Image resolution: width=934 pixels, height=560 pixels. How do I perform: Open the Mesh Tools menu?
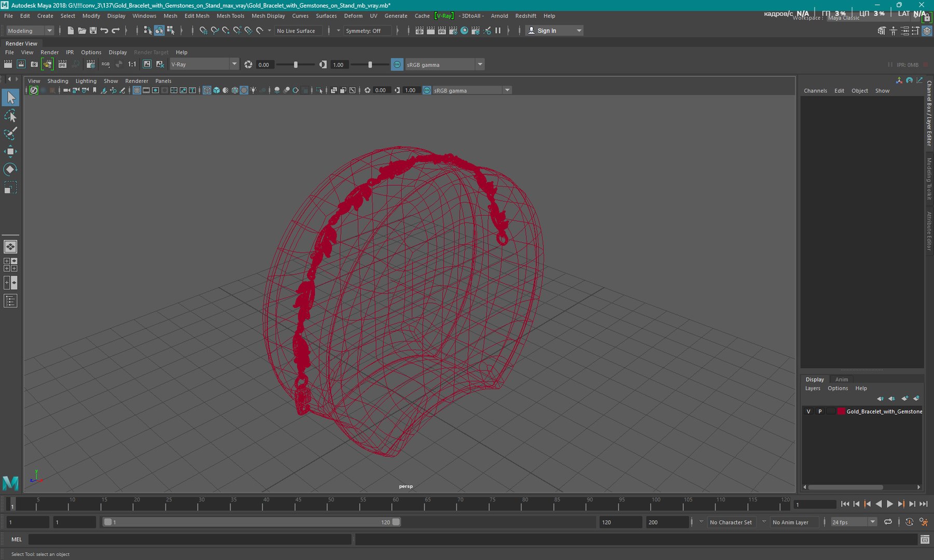tap(230, 16)
